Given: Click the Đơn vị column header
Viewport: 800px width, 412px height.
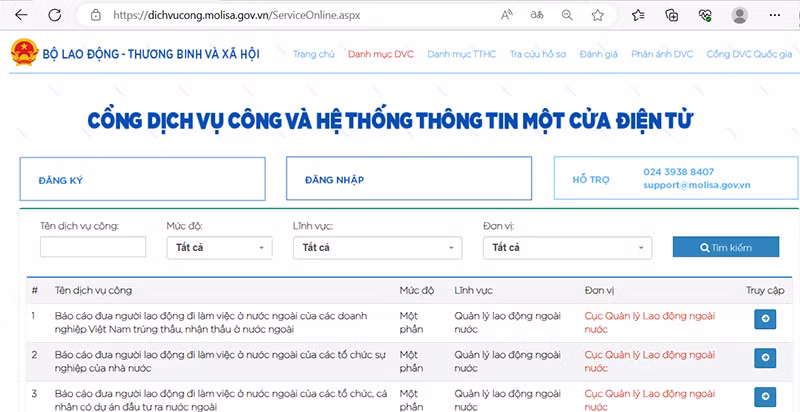Looking at the screenshot, I should (599, 291).
